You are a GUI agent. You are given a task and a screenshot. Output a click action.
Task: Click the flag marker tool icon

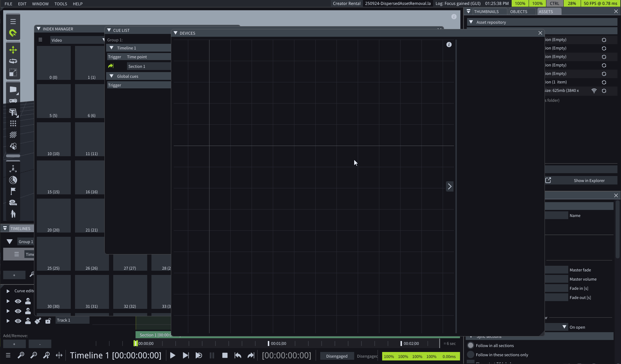point(13,191)
